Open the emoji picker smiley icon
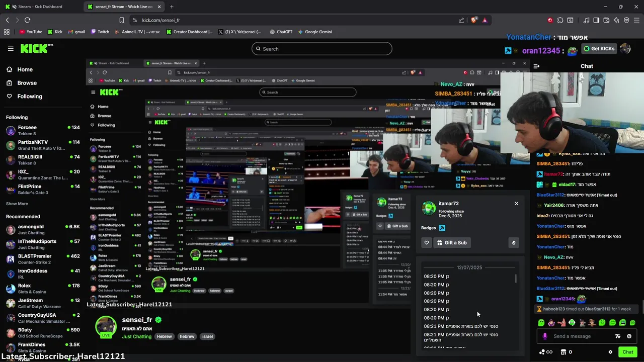644x362 pixels. pyautogui.click(x=629, y=336)
